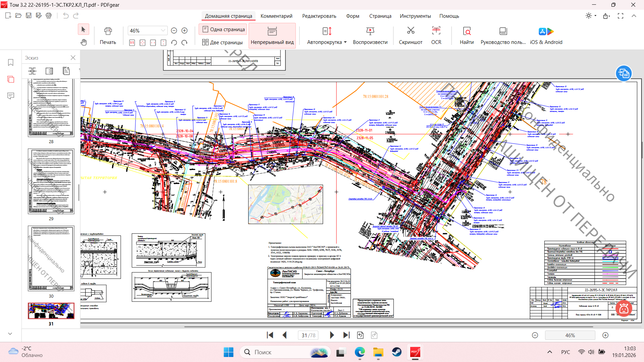Screen dimensions: 644x362
Task: Open the Инструменты tab
Action: [x=415, y=16]
